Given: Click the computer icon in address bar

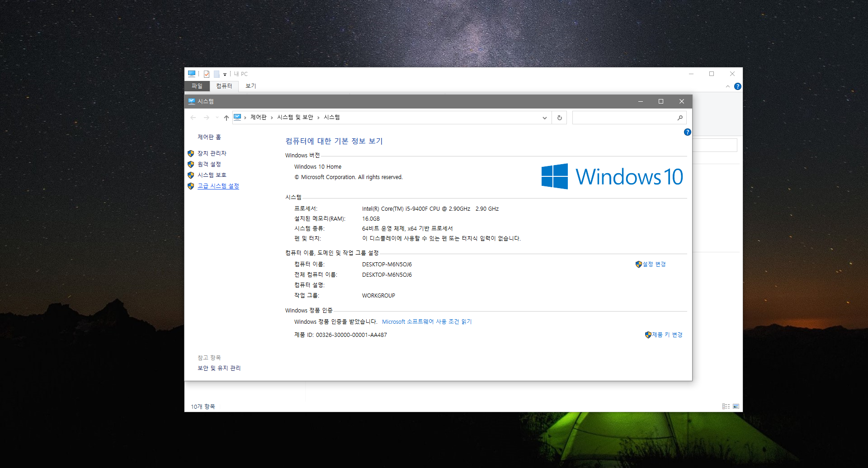Looking at the screenshot, I should tap(237, 117).
